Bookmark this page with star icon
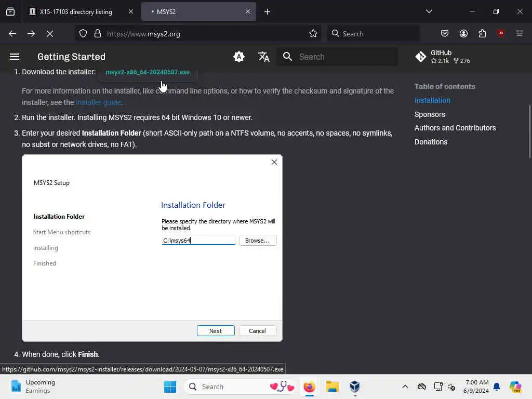Screen dimensions: 532x399 (313, 34)
